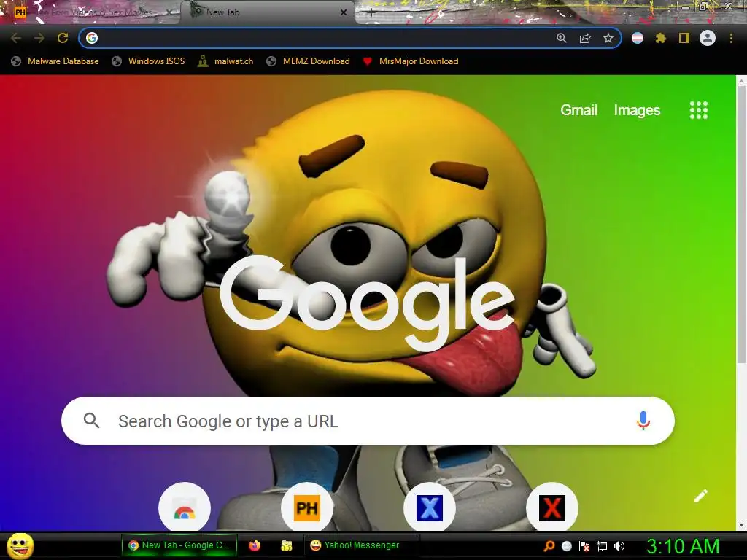Open the profile avatar icon
747x560 pixels.
(x=708, y=38)
